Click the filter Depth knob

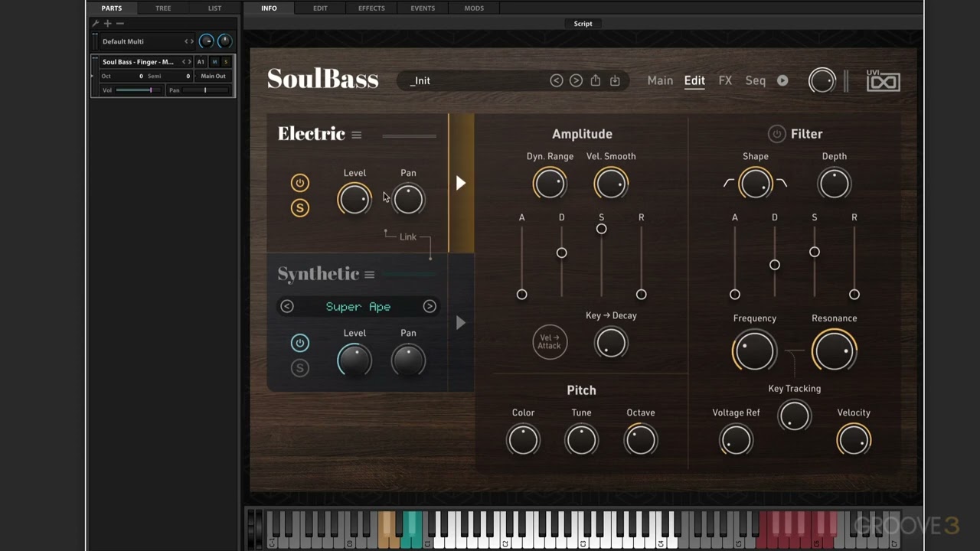pyautogui.click(x=835, y=184)
